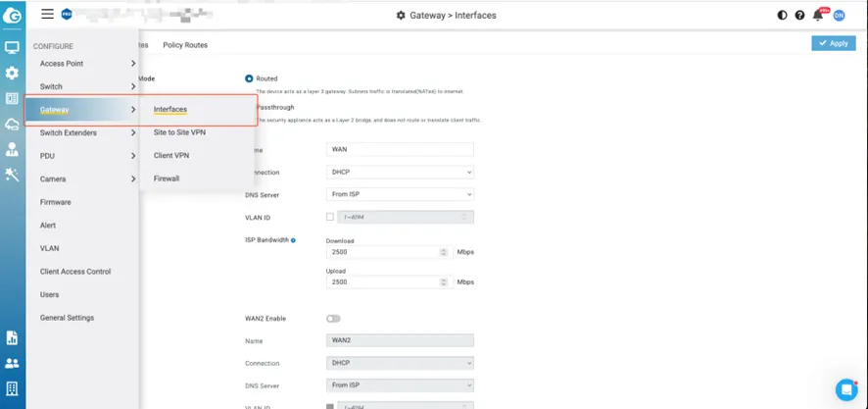Open the WAN2 Connection DHCP dropdown

(x=401, y=363)
